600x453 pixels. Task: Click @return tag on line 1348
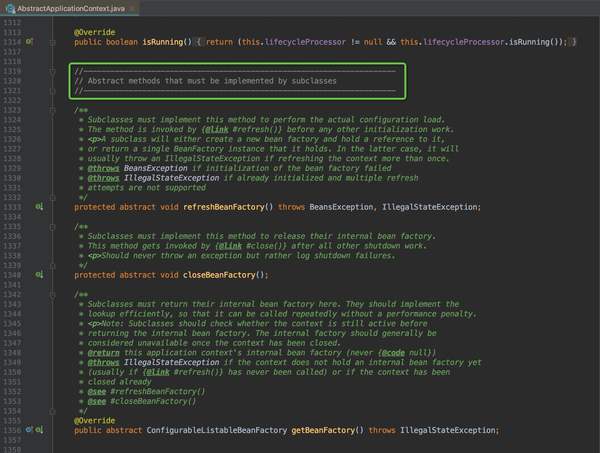[103, 352]
